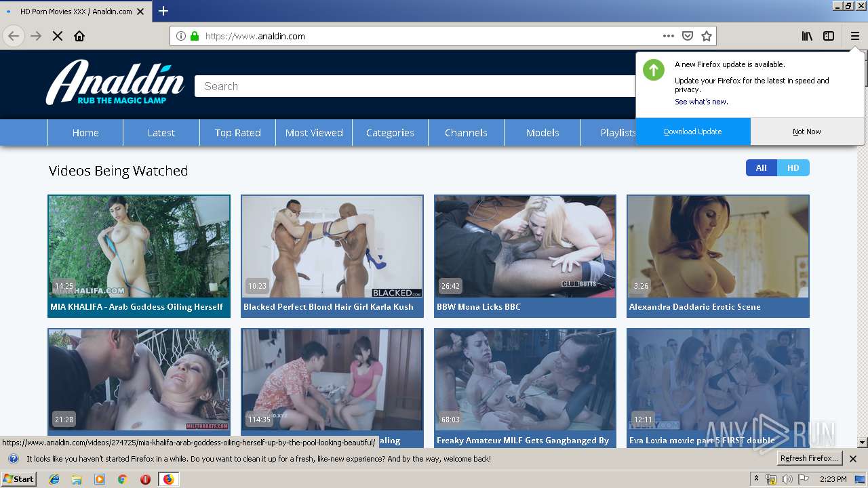
Task: Open page actions three-dot menu
Action: [669, 36]
